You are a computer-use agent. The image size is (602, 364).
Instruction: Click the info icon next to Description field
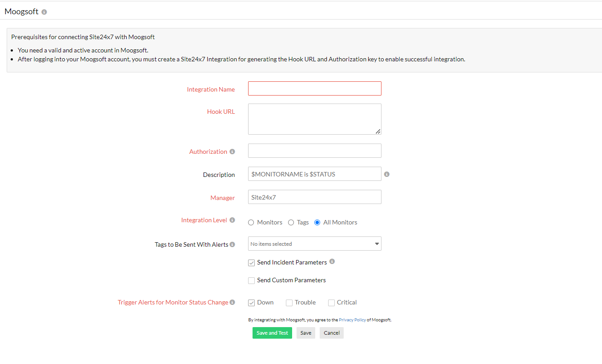(386, 174)
